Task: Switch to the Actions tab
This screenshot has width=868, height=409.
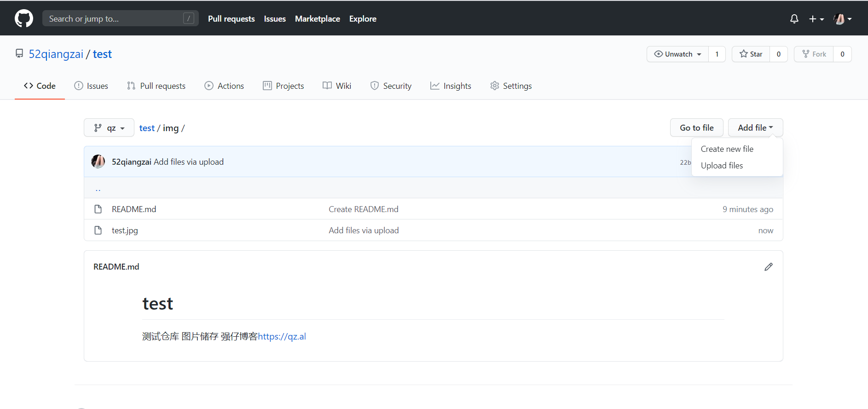Action: [224, 86]
